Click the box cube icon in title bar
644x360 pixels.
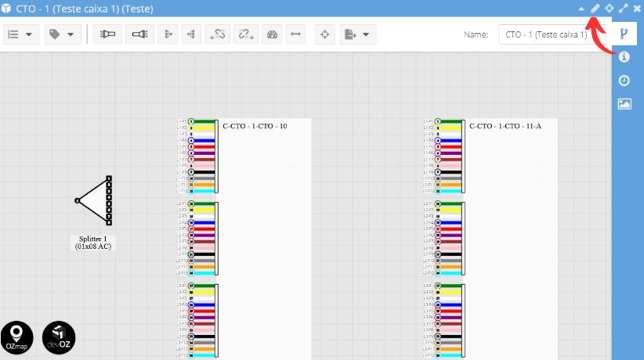(6, 8)
